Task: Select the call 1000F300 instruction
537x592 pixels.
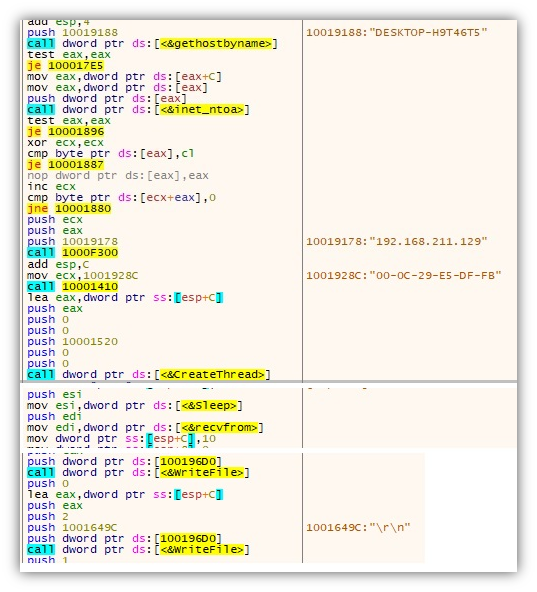Action: pyautogui.click(x=73, y=253)
